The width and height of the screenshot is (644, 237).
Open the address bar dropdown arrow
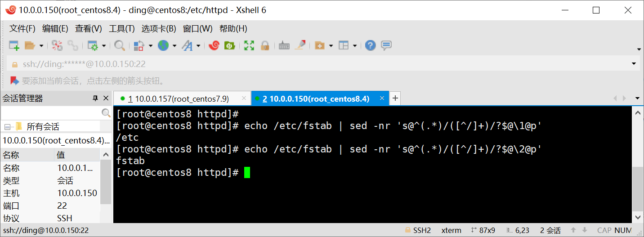pyautogui.click(x=634, y=64)
